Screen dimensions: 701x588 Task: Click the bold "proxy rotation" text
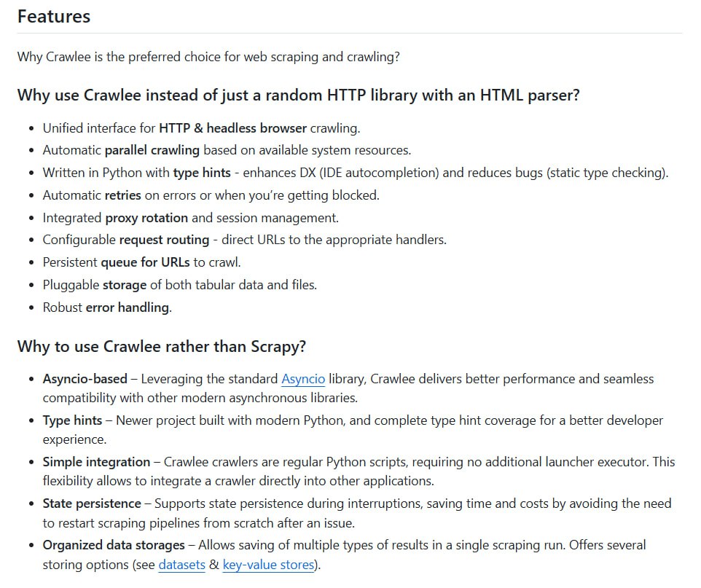(x=146, y=218)
